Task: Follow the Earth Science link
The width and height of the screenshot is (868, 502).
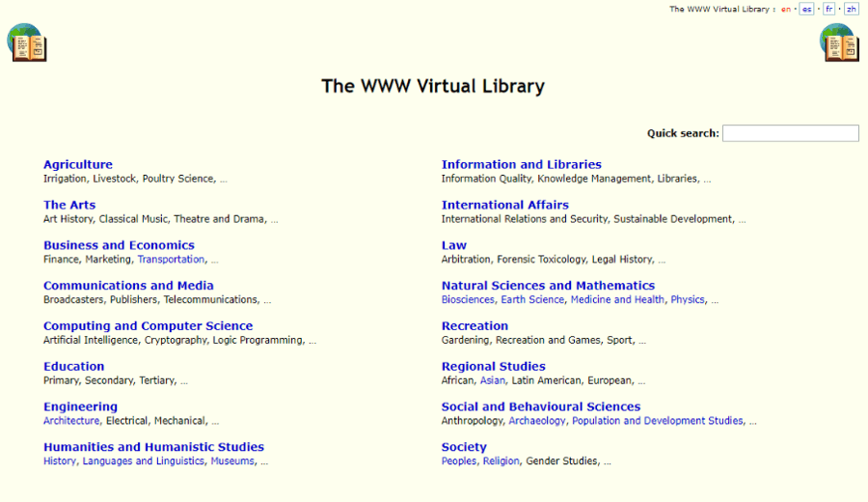Action: pyautogui.click(x=532, y=300)
